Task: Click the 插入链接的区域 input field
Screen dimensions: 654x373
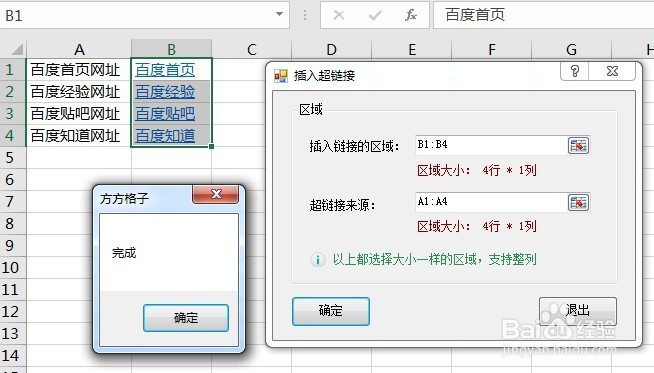Action: click(x=491, y=145)
